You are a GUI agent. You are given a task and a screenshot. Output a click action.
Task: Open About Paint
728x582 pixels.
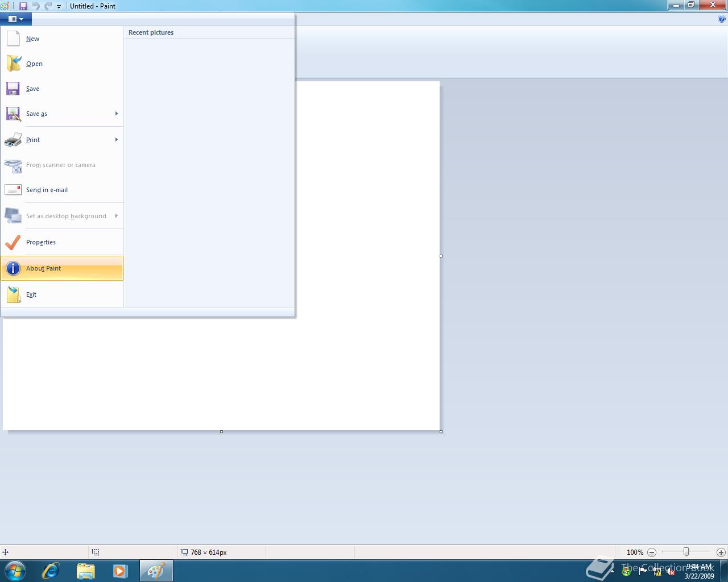click(62, 268)
